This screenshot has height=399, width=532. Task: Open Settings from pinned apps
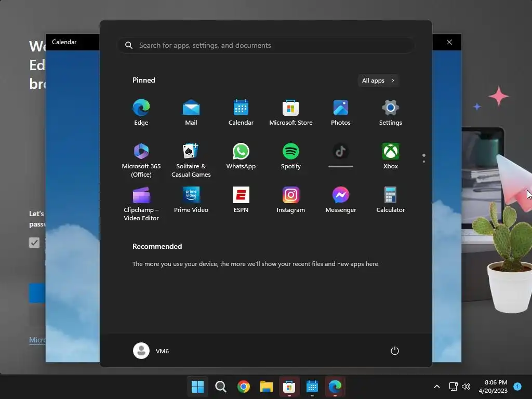[391, 113]
